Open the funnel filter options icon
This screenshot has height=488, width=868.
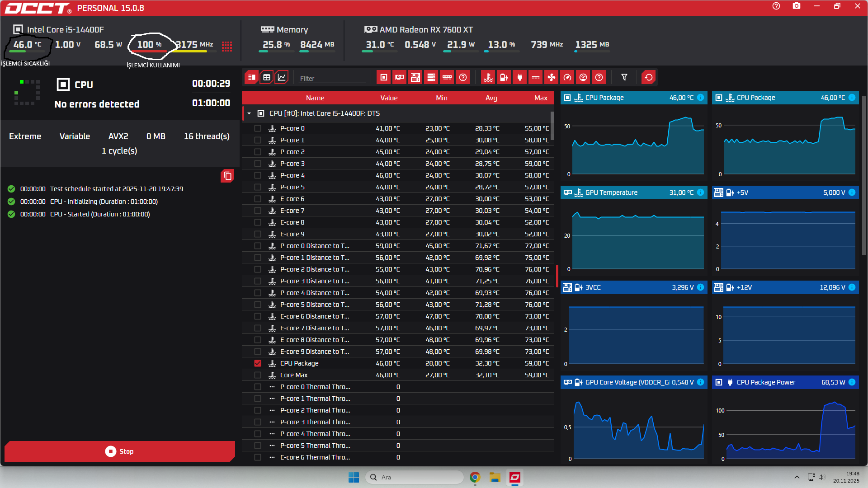(624, 77)
